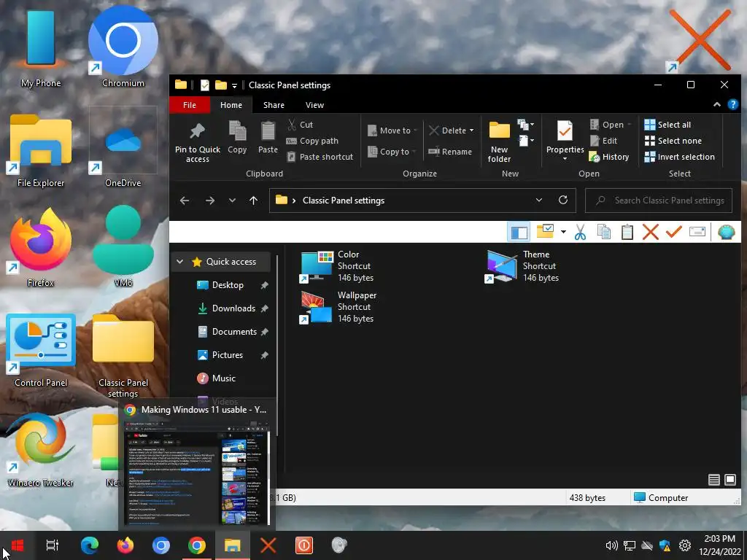Click Invert selection
This screenshot has height=560, width=747.
(679, 157)
